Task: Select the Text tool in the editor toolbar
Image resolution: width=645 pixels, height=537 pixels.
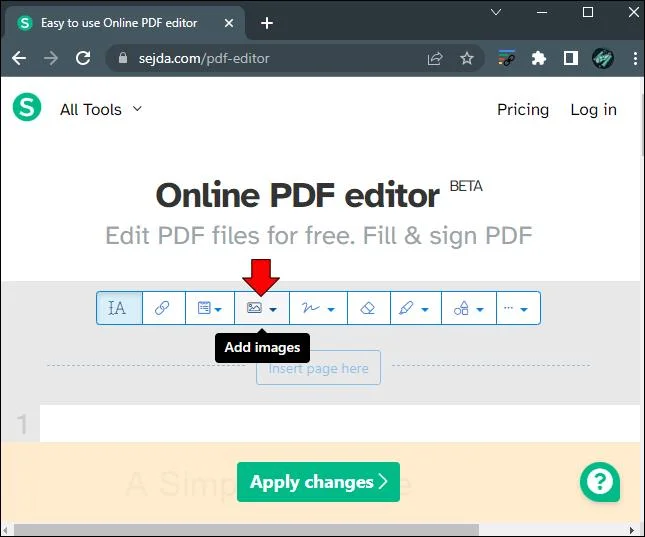Action: 119,308
